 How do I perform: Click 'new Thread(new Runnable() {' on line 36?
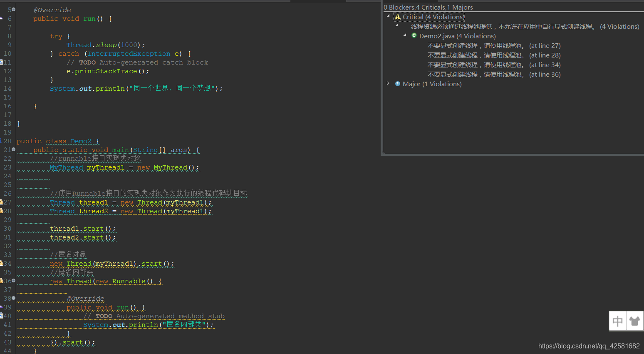coord(106,281)
